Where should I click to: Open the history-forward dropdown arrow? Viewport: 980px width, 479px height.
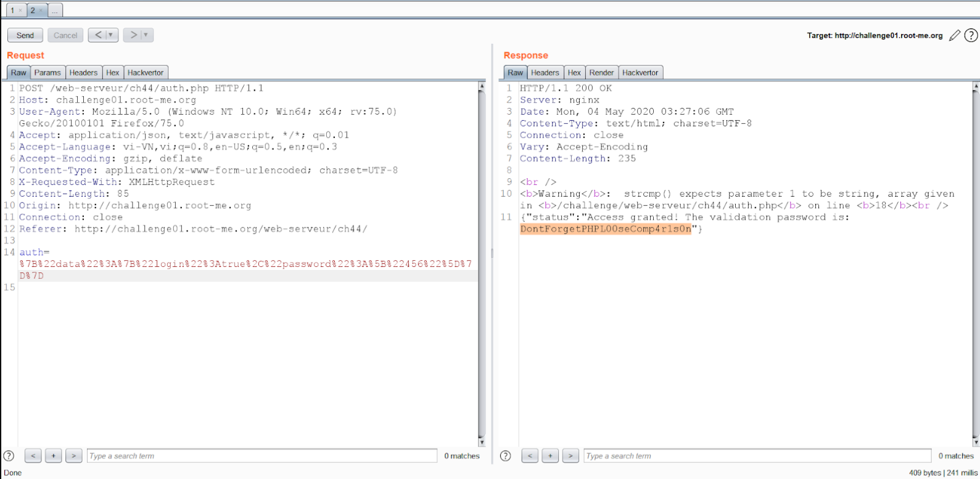[147, 35]
